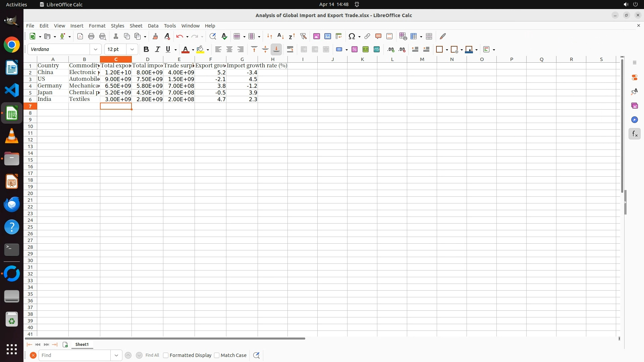This screenshot has width=644, height=362.
Task: Expand the borders dropdown arrow
Action: click(447, 50)
